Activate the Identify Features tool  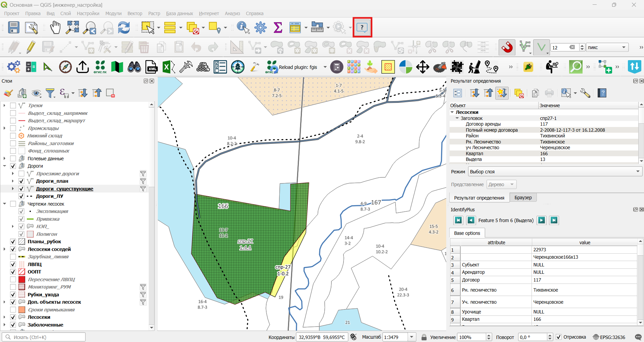pyautogui.click(x=243, y=28)
